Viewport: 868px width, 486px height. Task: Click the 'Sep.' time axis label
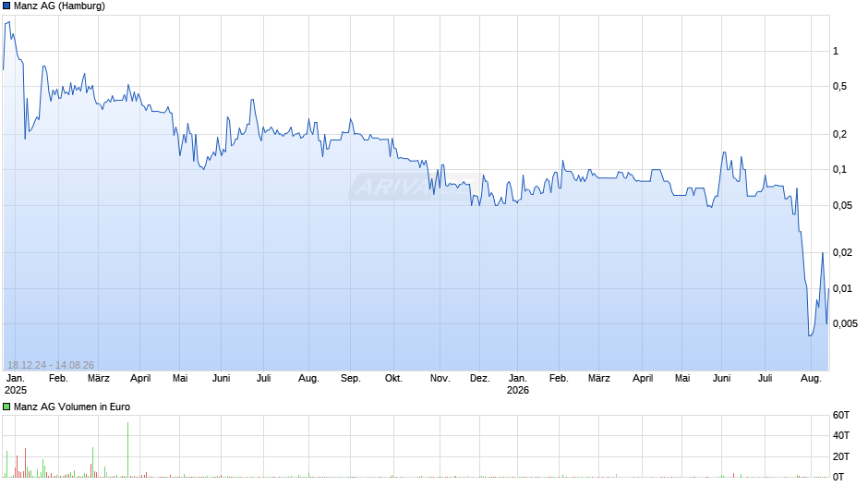coord(350,379)
